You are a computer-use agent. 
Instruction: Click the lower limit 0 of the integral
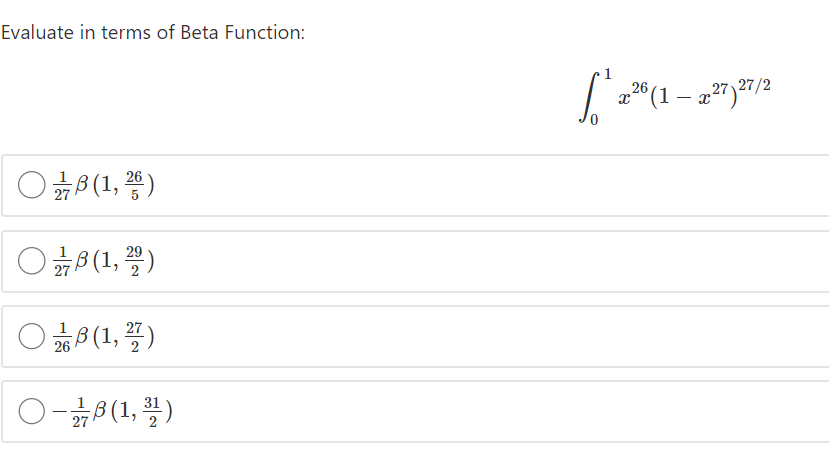tap(594, 120)
